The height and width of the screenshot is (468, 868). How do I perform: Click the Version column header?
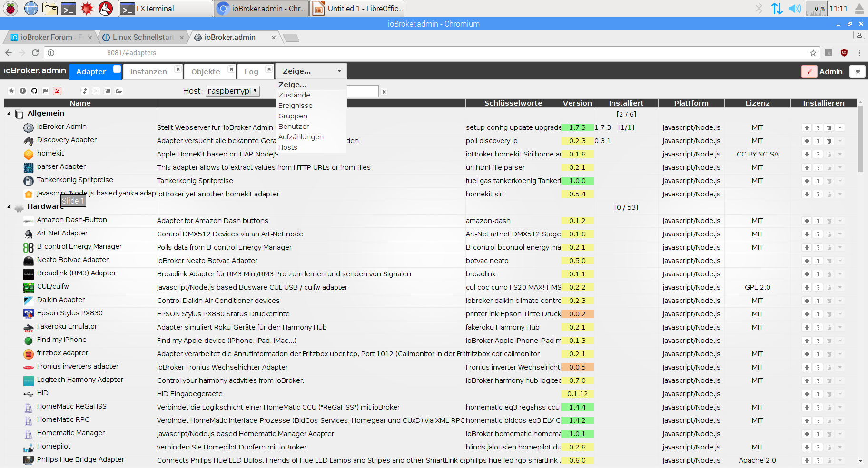577,103
